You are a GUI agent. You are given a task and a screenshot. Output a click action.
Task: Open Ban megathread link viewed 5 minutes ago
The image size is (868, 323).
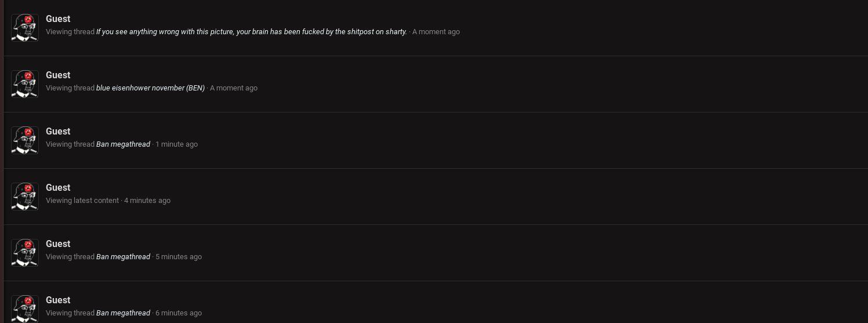123,257
